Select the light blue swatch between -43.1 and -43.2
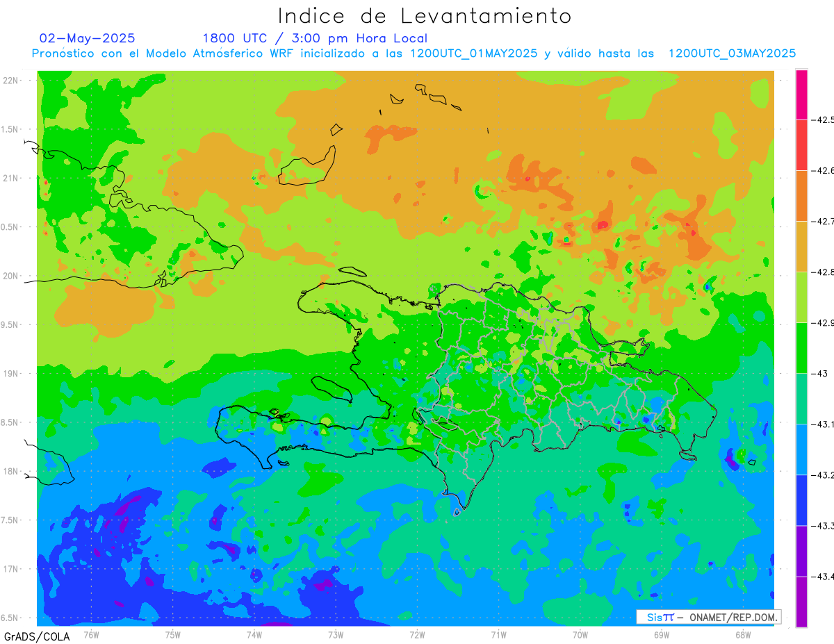Screen dimensions: 834x644 (801, 449)
